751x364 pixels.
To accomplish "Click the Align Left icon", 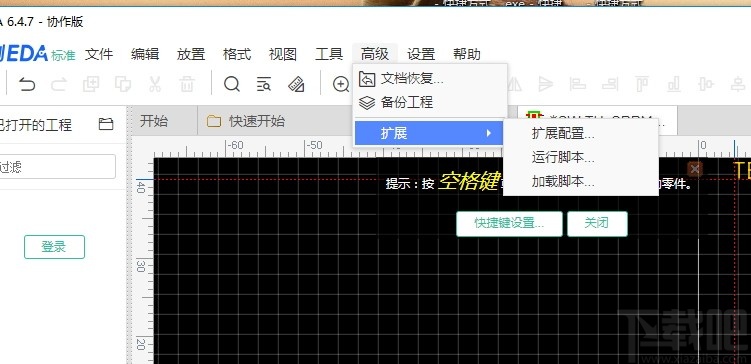I will click(578, 85).
